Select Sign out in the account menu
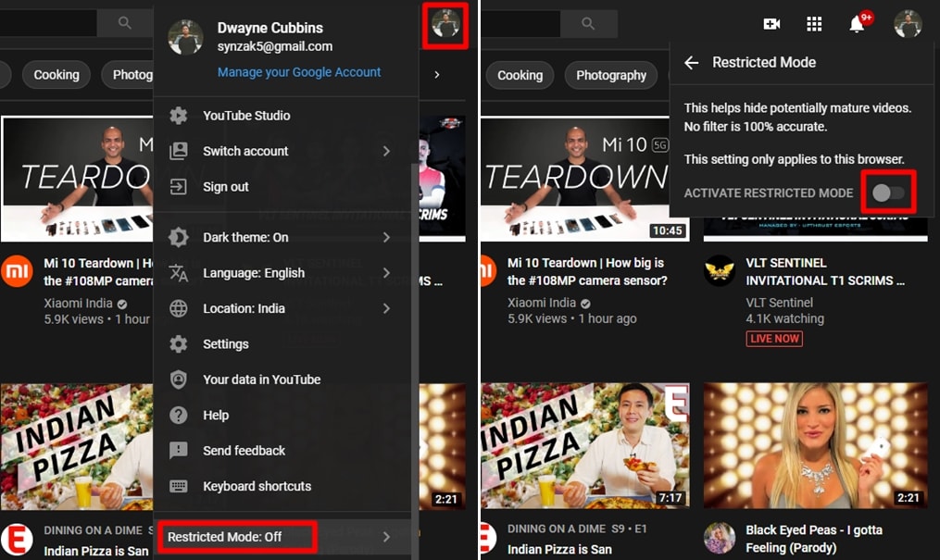 coord(282,187)
